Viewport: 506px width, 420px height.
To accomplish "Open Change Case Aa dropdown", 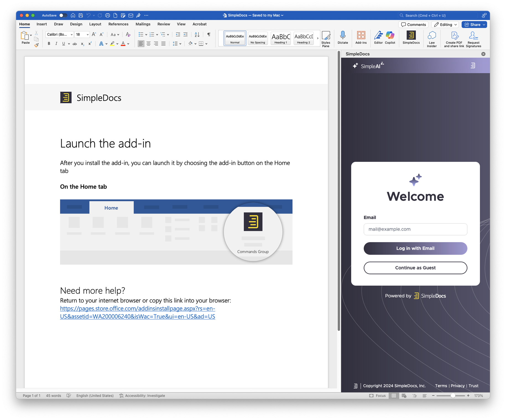I will coord(115,35).
